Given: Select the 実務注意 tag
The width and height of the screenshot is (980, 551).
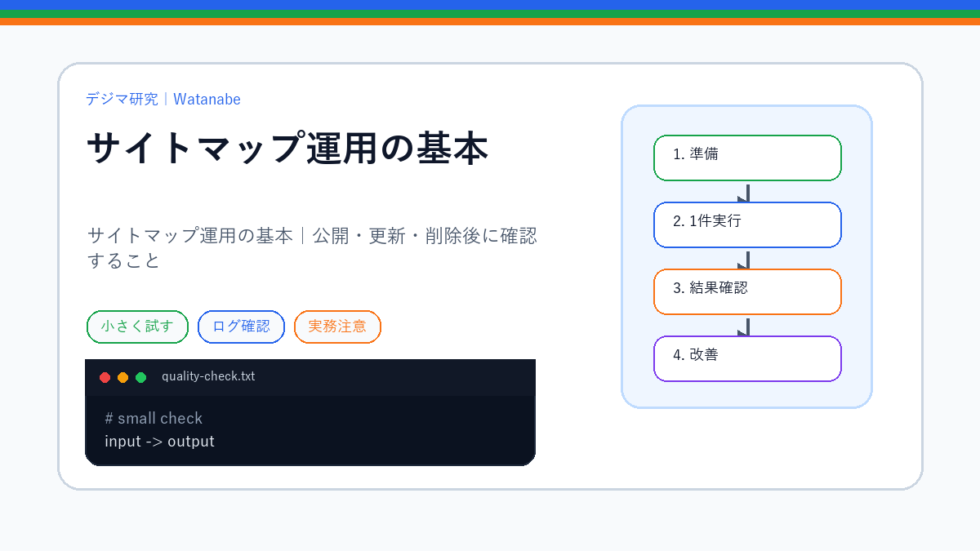Looking at the screenshot, I should point(337,327).
